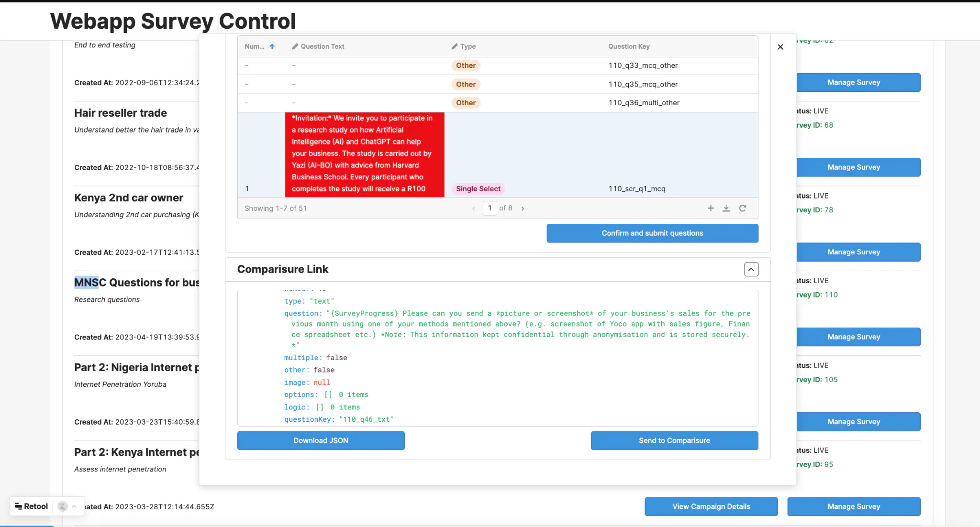Image resolution: width=980 pixels, height=527 pixels.
Task: Sort by Question Text column header
Action: pos(322,46)
